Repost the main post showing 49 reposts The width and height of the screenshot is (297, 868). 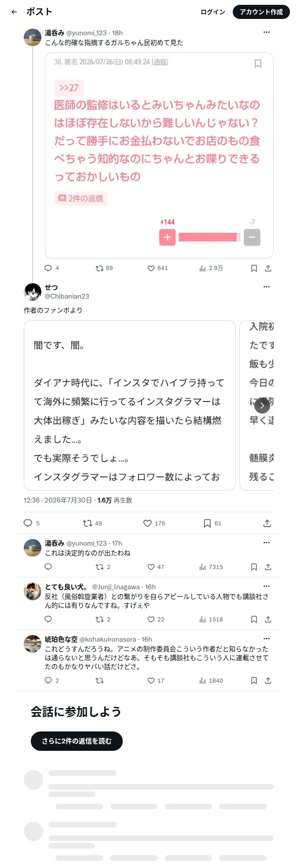tap(92, 523)
